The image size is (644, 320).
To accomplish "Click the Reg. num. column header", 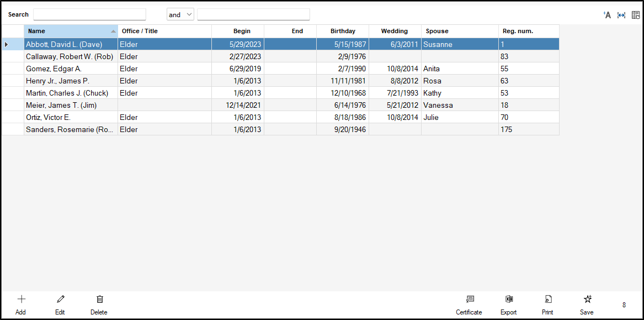I will [528, 32].
